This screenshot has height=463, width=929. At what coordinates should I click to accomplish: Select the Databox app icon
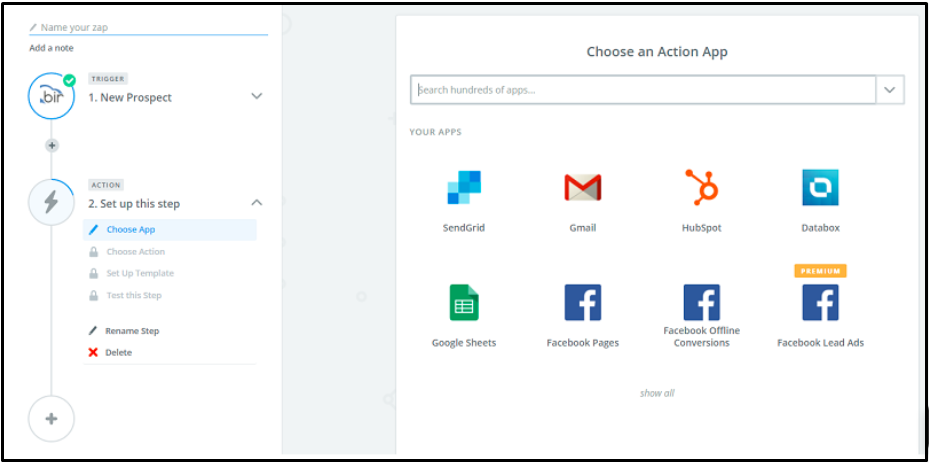click(820, 187)
